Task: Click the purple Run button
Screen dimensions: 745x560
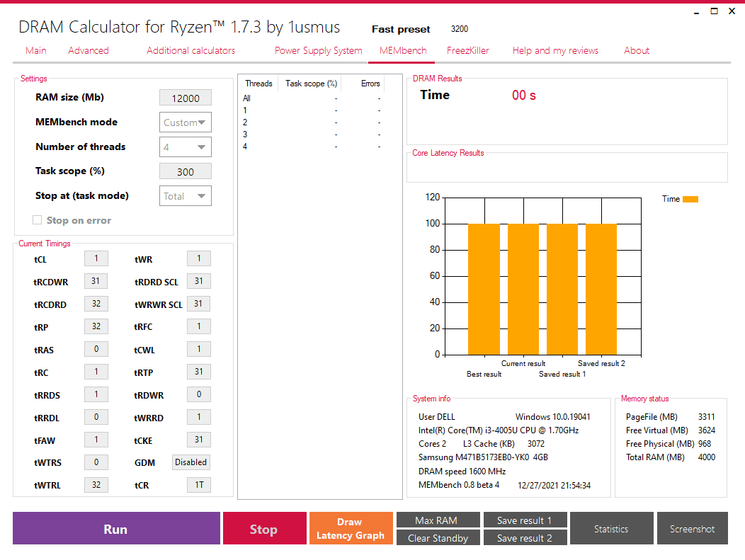Action: point(116,528)
